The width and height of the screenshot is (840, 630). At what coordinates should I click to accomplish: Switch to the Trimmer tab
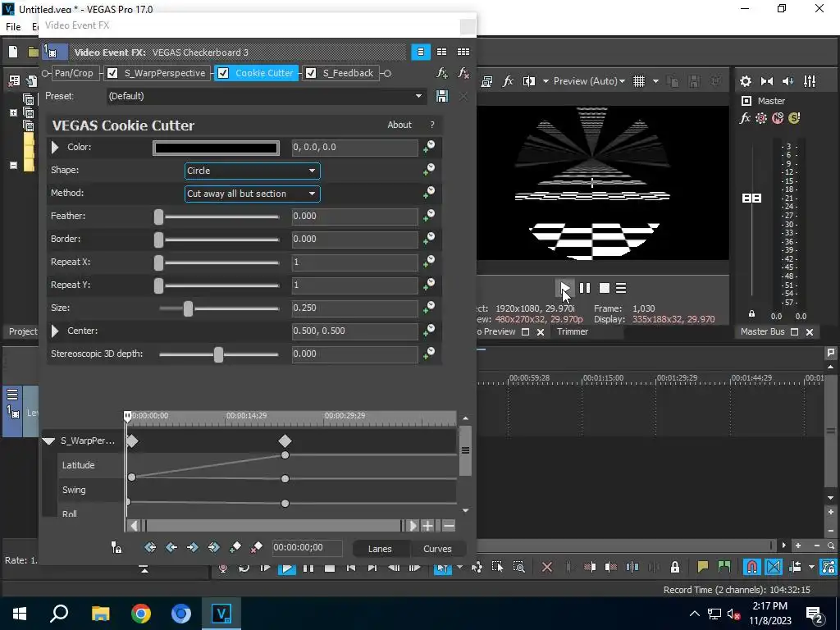[572, 331]
